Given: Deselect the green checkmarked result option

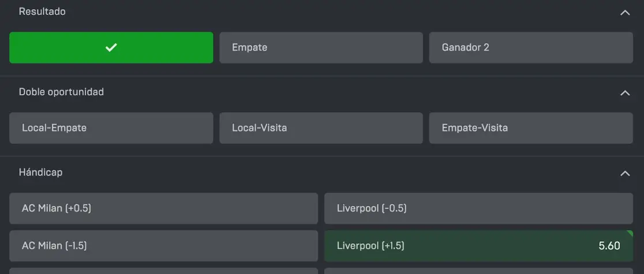Looking at the screenshot, I should coord(111,48).
